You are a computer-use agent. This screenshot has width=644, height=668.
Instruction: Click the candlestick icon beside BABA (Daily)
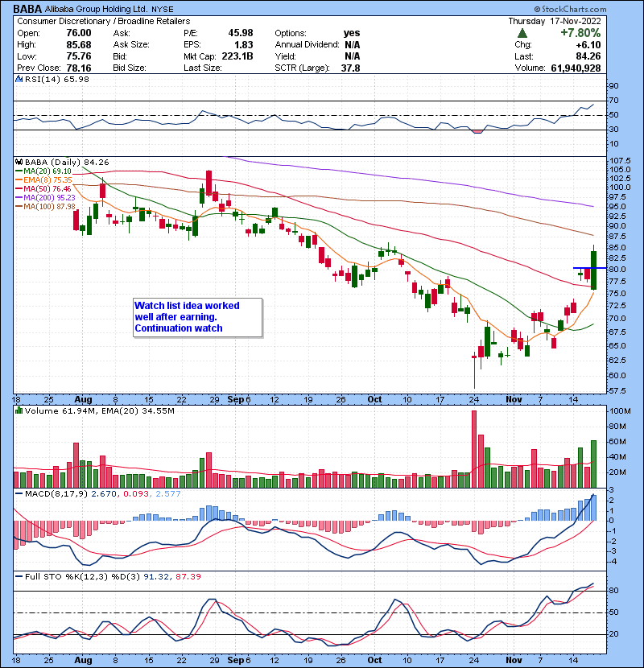click(19, 162)
